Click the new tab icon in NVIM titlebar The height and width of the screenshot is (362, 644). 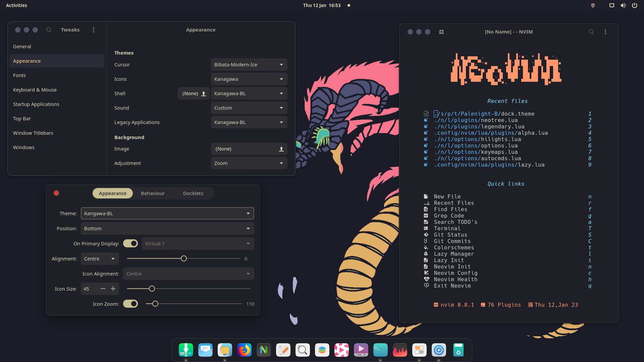click(x=441, y=32)
